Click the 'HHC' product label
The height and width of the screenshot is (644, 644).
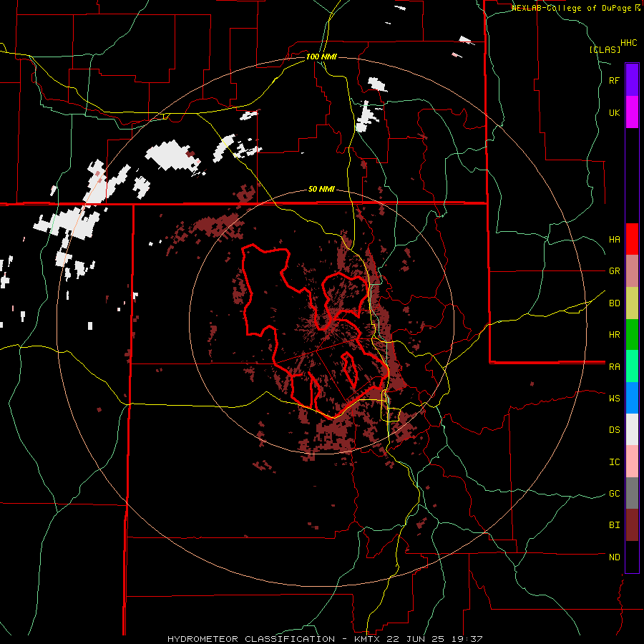tap(628, 43)
